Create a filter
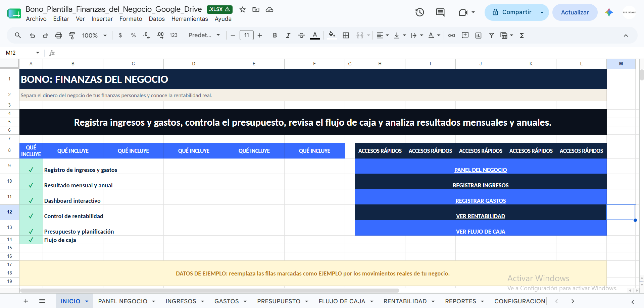 (x=491, y=35)
